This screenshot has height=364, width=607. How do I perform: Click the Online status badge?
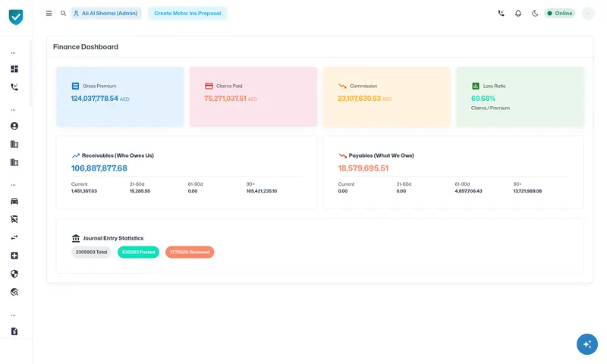point(560,13)
